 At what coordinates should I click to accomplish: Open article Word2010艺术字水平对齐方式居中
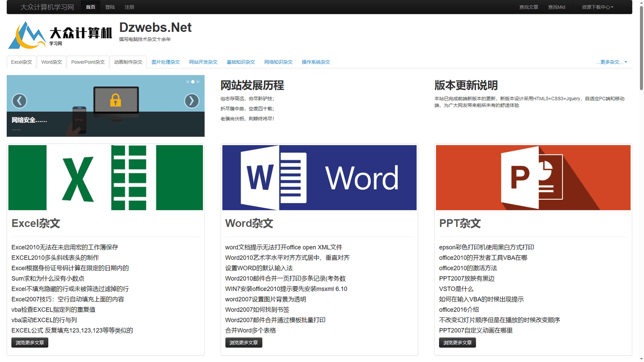click(288, 257)
